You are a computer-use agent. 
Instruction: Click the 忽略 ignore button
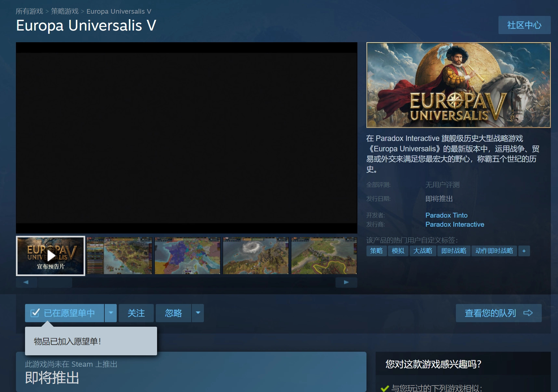click(x=173, y=313)
